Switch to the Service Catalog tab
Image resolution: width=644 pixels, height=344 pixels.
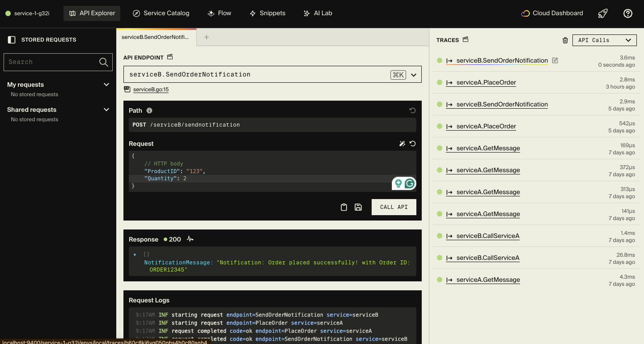click(x=161, y=13)
